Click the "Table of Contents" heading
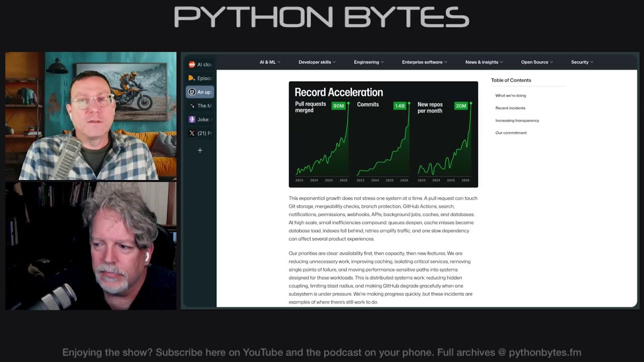 [x=511, y=80]
